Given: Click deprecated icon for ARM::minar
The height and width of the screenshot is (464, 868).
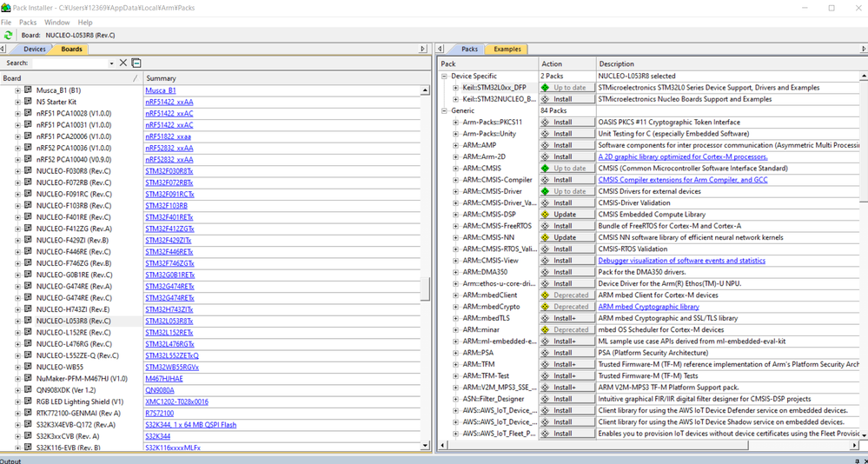Looking at the screenshot, I should pyautogui.click(x=545, y=330).
